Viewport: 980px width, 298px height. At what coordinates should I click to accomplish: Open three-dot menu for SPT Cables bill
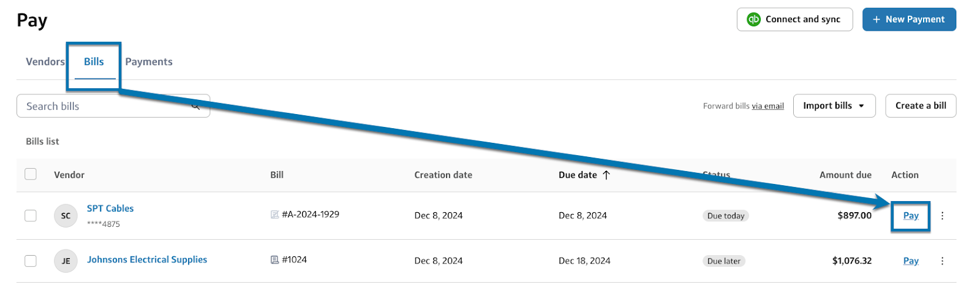(x=942, y=216)
